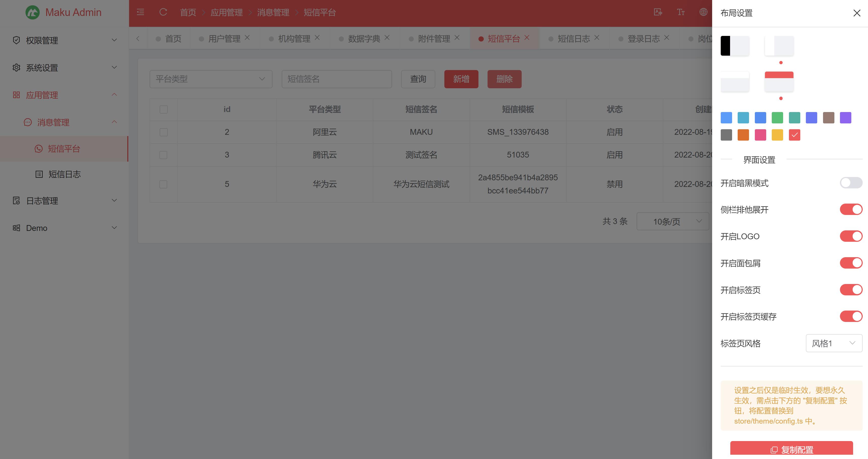The height and width of the screenshot is (459, 868).
Task: Open 短信日志 in the sidebar menu
Action: 64,174
